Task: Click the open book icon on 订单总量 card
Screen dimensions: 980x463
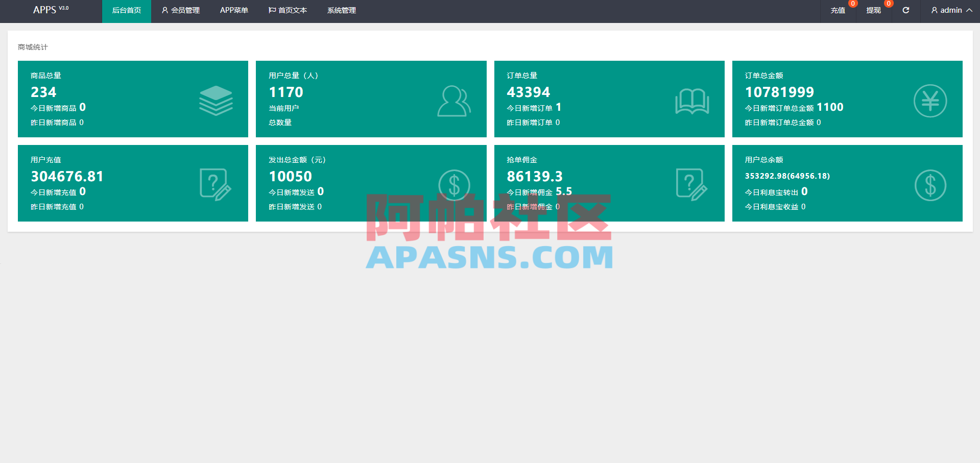Action: pyautogui.click(x=692, y=100)
